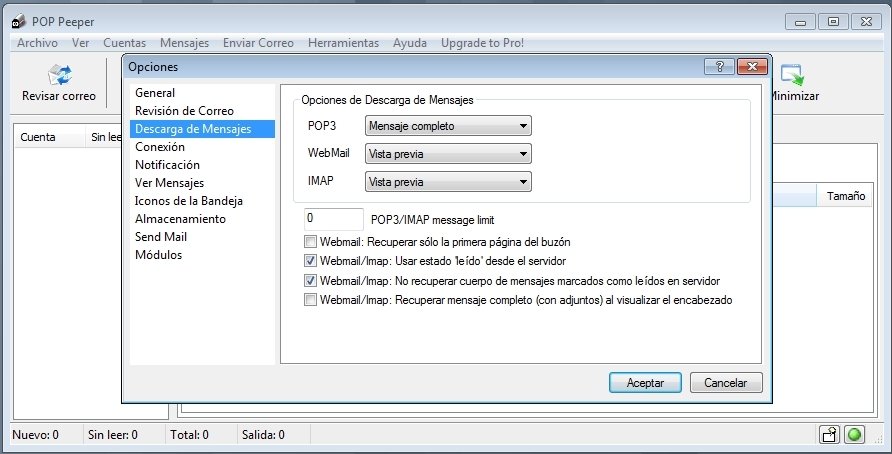892x454 pixels.
Task: Click Sin leer: 0 in status bar
Action: 113,435
